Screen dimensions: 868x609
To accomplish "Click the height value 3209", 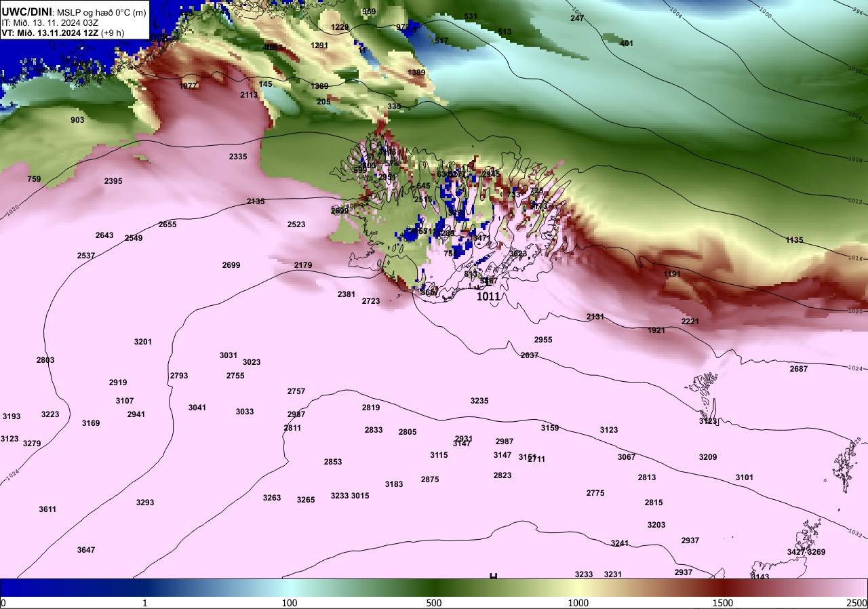I will tap(708, 457).
